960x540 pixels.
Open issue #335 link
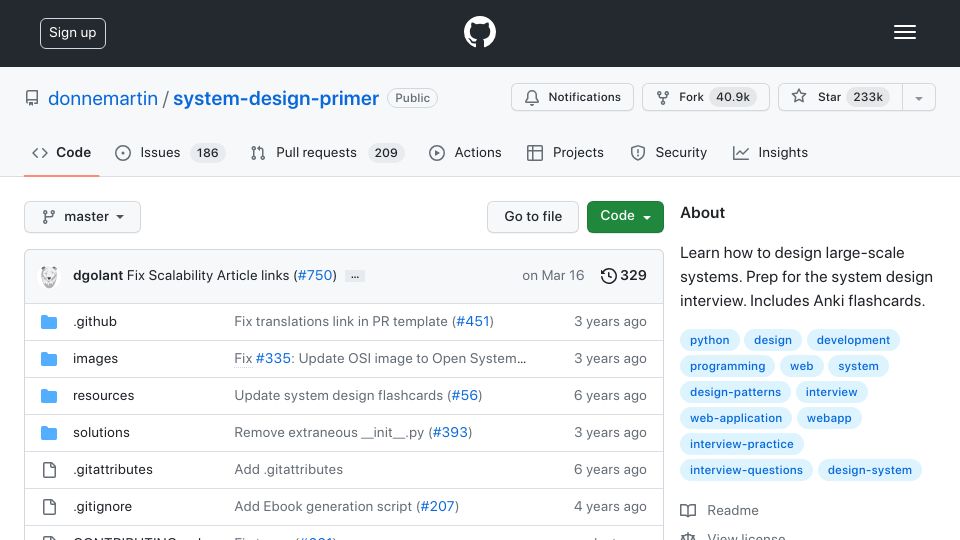point(273,358)
